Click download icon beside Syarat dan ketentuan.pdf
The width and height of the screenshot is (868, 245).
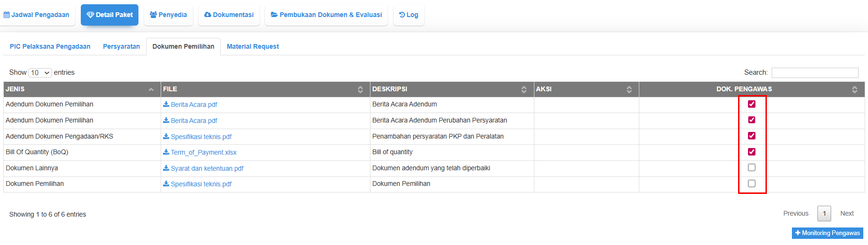[x=166, y=168]
